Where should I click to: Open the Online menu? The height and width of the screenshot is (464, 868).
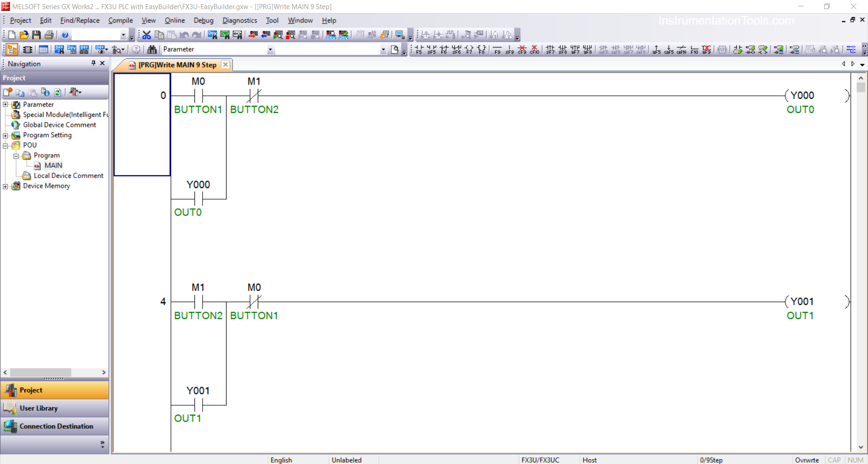[x=175, y=20]
